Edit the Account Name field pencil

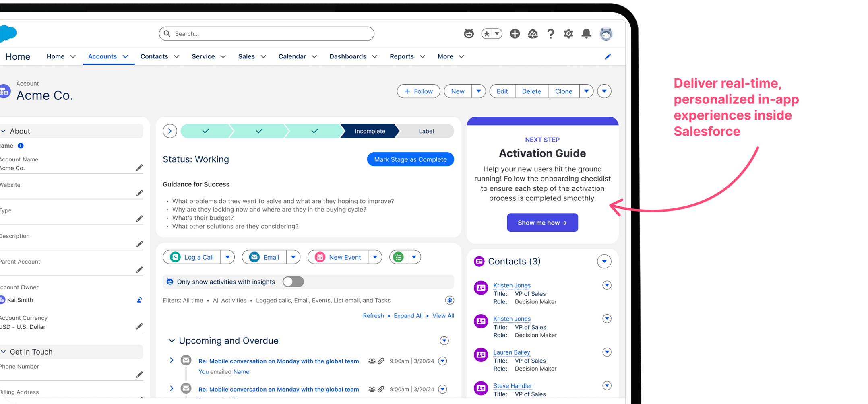[139, 168]
